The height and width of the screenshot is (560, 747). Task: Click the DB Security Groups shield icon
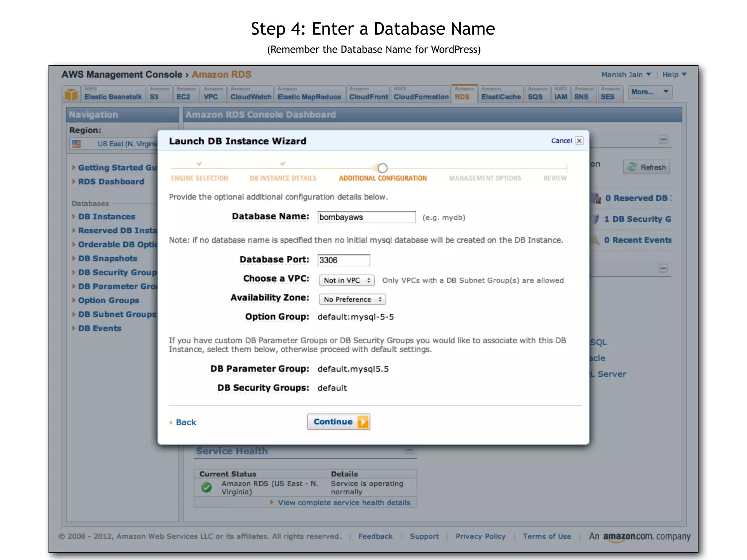(595, 219)
